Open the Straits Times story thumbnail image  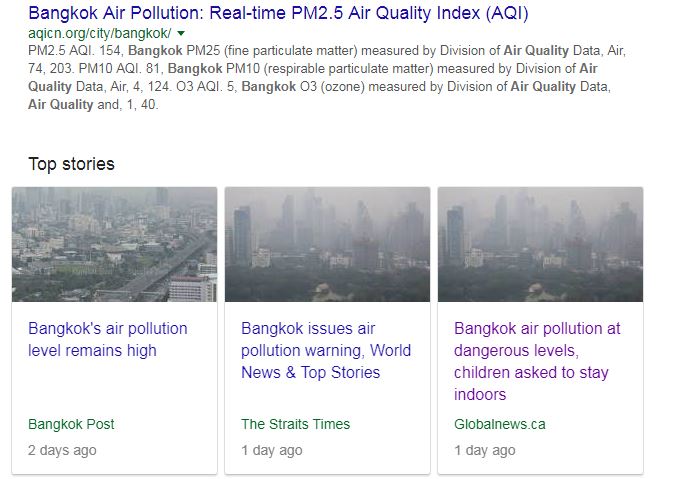327,245
